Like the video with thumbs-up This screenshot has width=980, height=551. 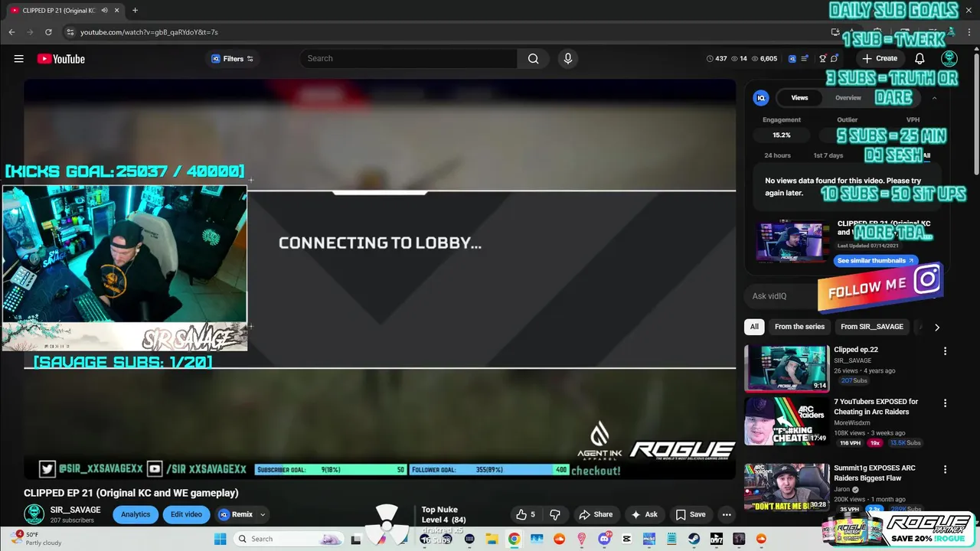coord(526,514)
